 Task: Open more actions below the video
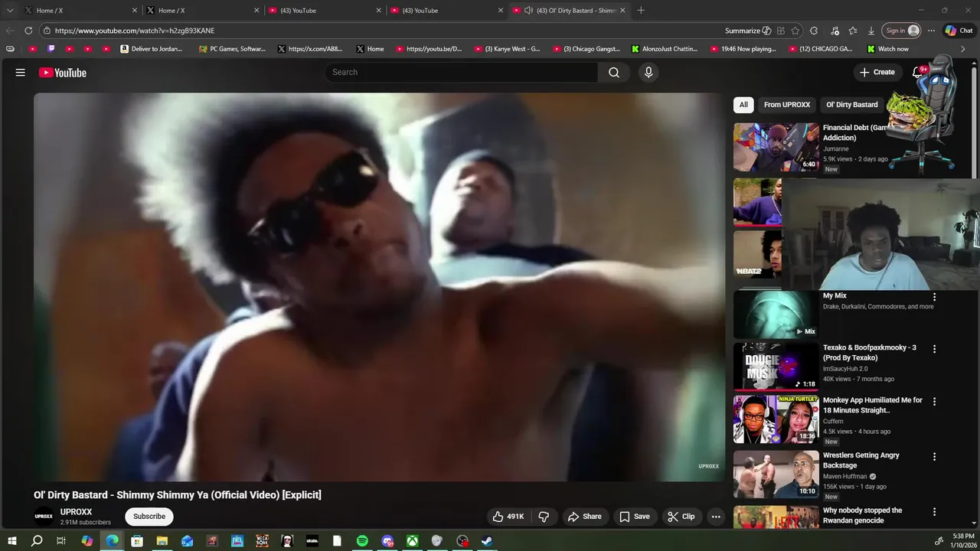(x=716, y=517)
